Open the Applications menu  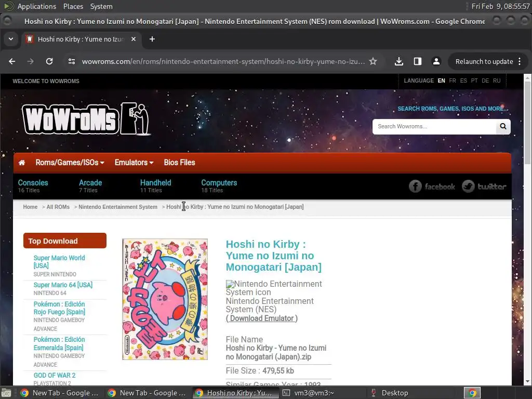click(x=37, y=6)
